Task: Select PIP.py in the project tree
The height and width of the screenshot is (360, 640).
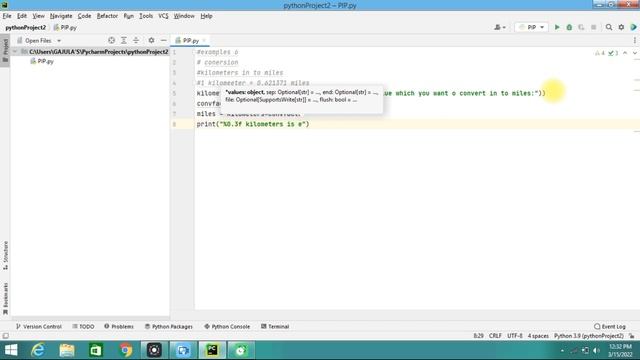Action: [42, 61]
